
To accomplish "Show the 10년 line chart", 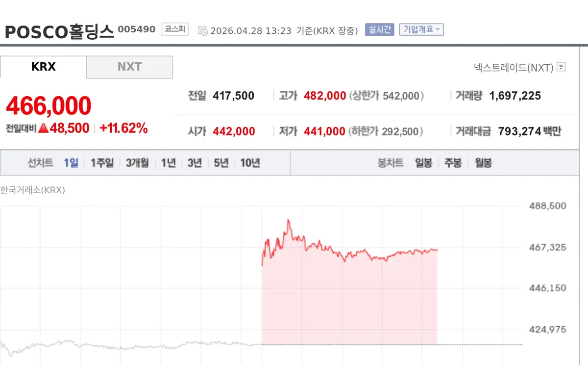I will coord(250,163).
